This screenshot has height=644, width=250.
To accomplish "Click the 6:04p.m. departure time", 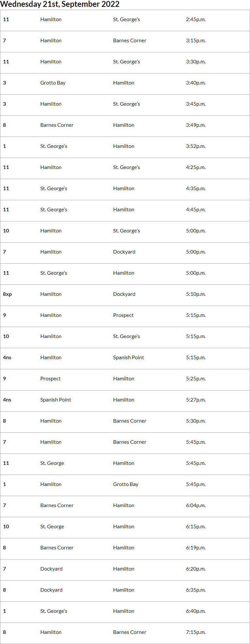I will pos(196,506).
